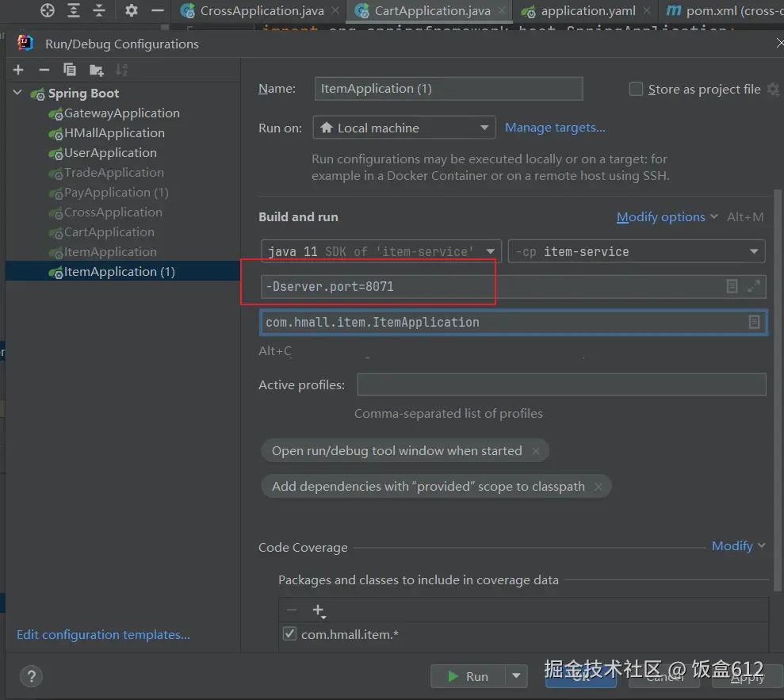Open the Run on Local machine dropdown
The image size is (784, 700).
click(404, 128)
